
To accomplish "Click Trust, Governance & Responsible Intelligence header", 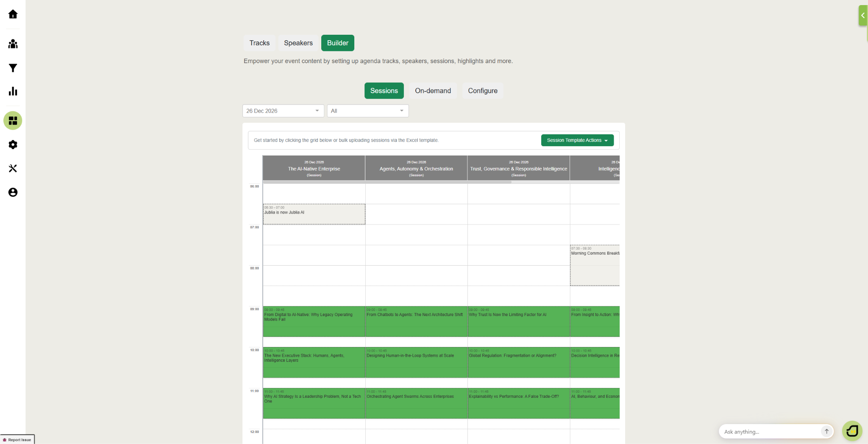I will click(x=519, y=168).
